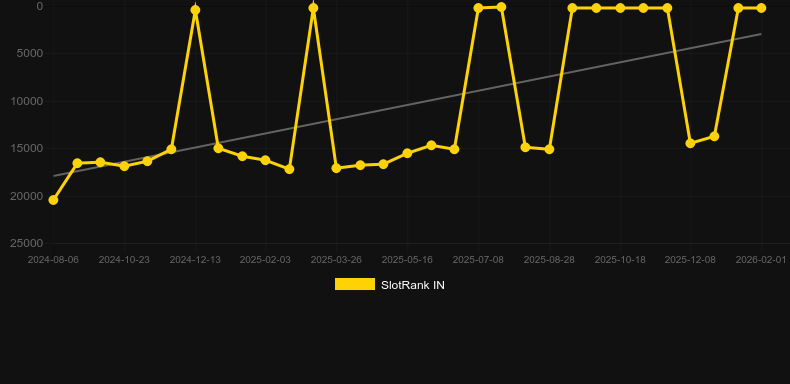Select the data point above 2025-10-18
This screenshot has height=384, width=790.
coord(620,8)
